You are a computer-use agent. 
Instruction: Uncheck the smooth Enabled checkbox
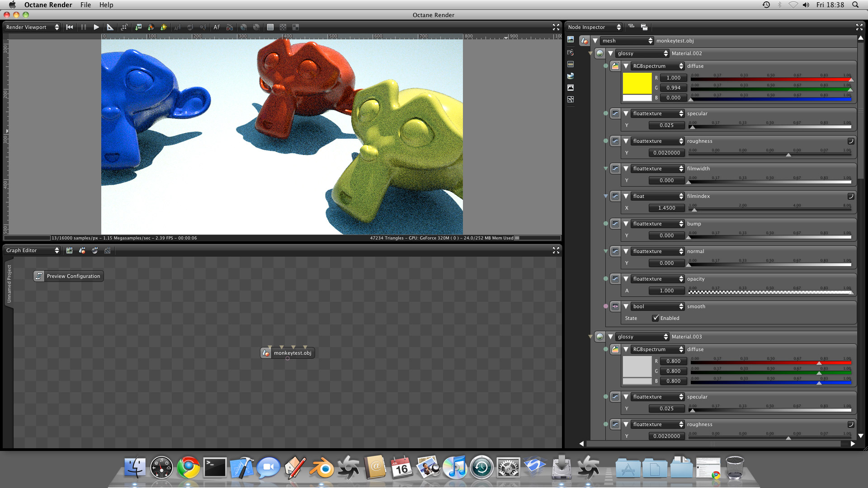coord(656,318)
